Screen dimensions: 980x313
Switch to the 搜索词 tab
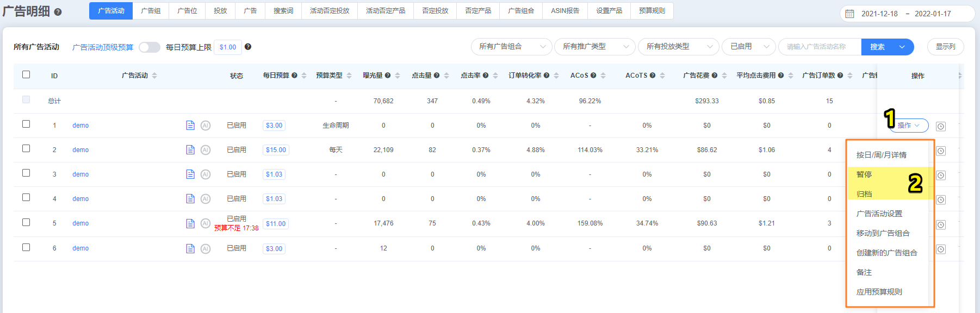pos(283,11)
